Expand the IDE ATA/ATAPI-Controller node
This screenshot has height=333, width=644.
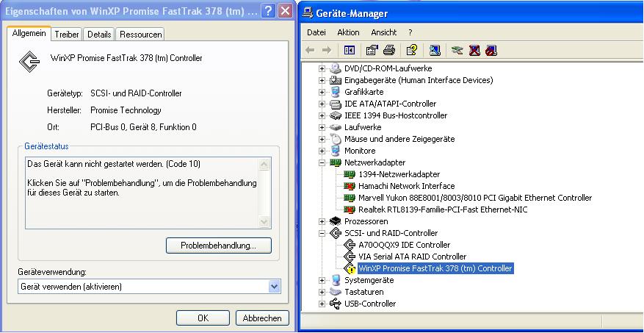coord(322,104)
